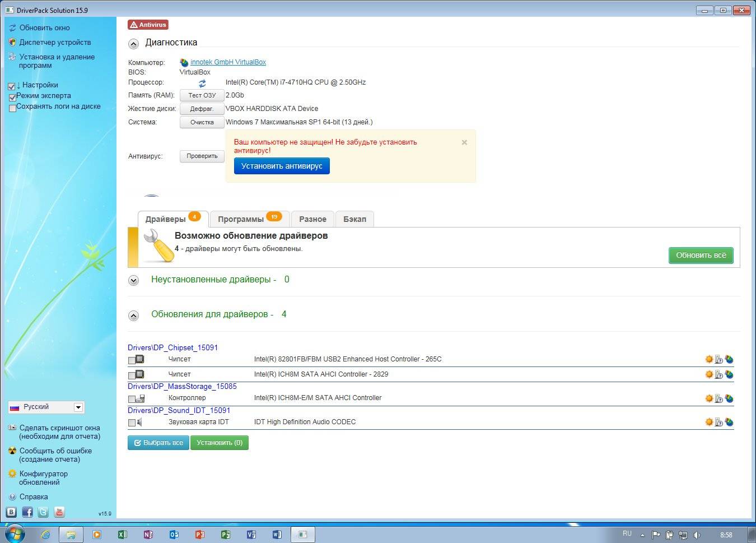This screenshot has width=756, height=543.
Task: Click the refresh icon next to Процессор
Action: click(x=202, y=83)
